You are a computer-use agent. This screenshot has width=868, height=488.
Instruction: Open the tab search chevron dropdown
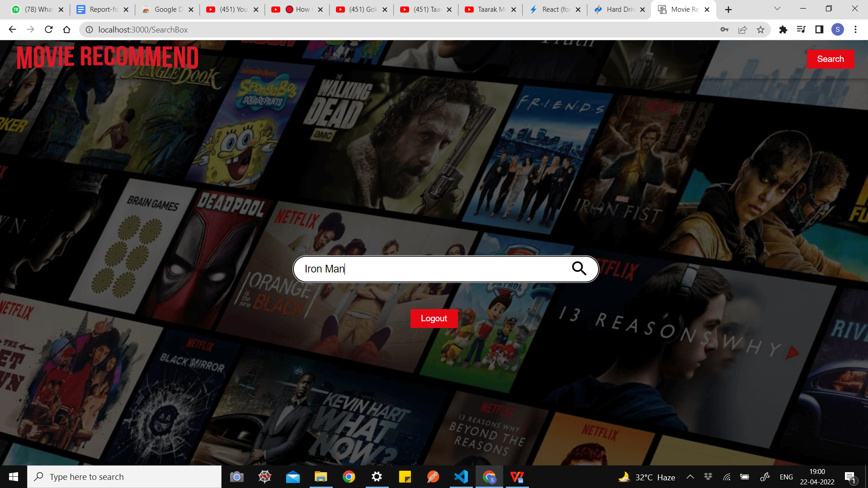pyautogui.click(x=777, y=8)
